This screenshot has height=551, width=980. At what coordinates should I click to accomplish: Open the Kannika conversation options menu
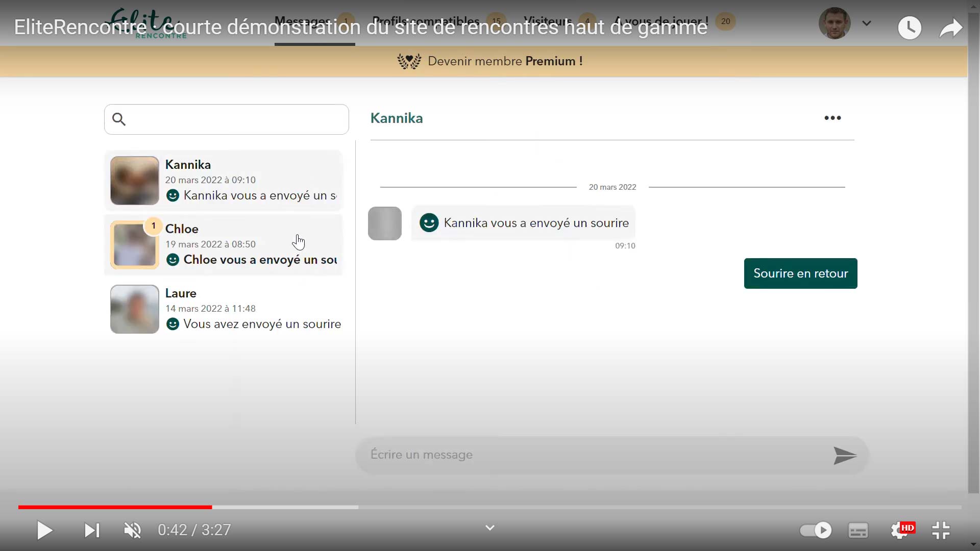(x=832, y=118)
